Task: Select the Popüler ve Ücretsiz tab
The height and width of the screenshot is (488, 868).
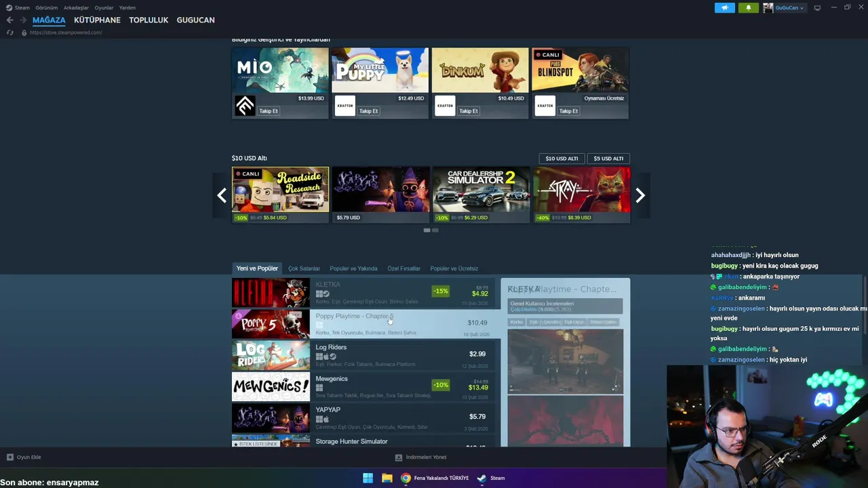Action: 454,268
